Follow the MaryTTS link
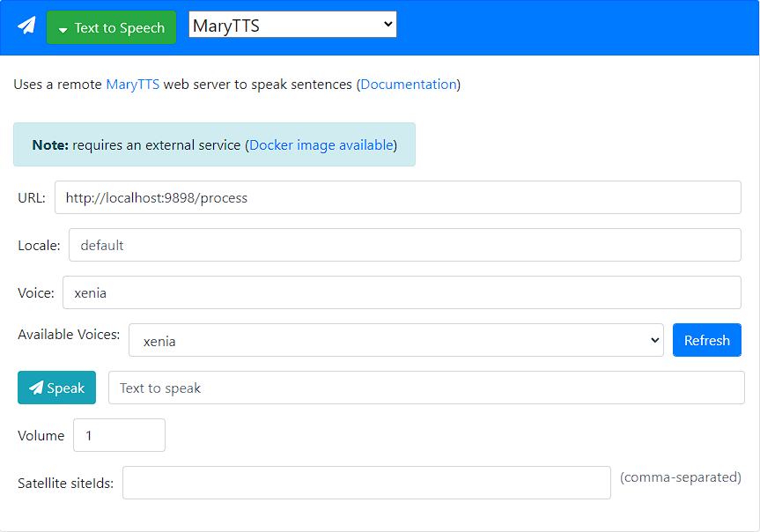 132,85
